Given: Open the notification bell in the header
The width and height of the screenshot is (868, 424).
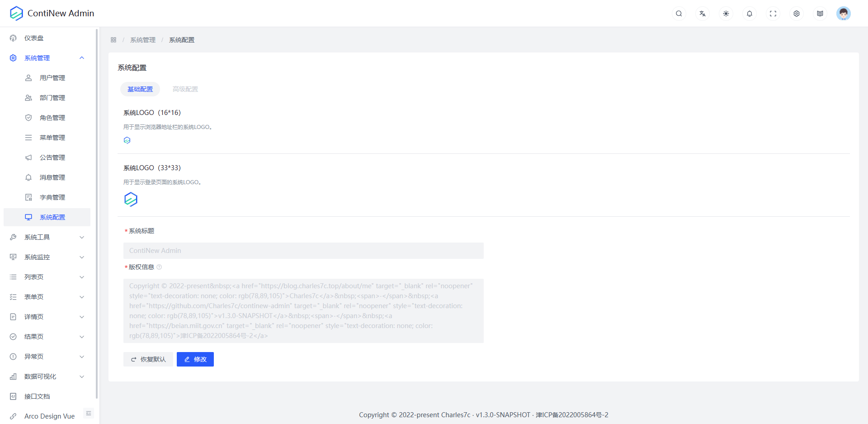Looking at the screenshot, I should pos(749,14).
